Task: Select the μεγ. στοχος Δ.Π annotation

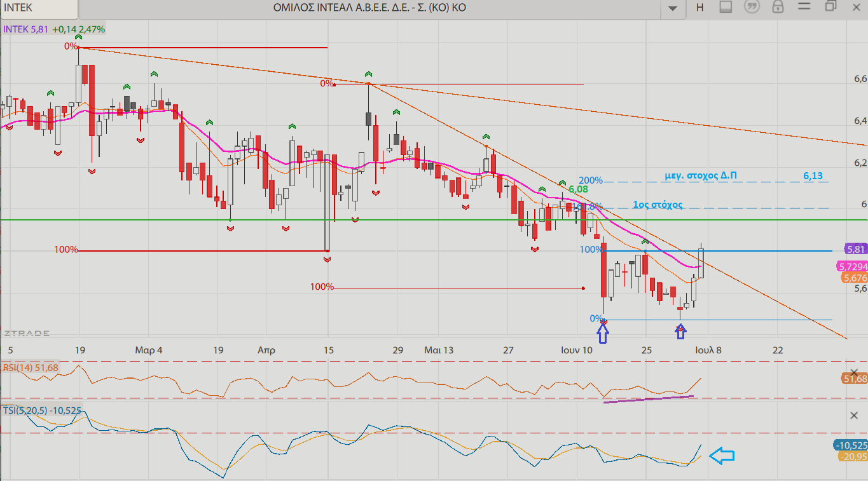Action: coord(701,175)
